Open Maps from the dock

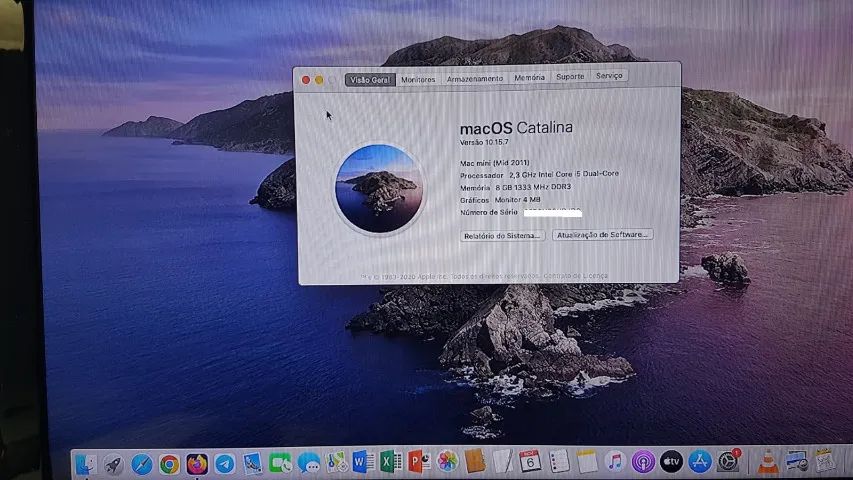pyautogui.click(x=336, y=463)
